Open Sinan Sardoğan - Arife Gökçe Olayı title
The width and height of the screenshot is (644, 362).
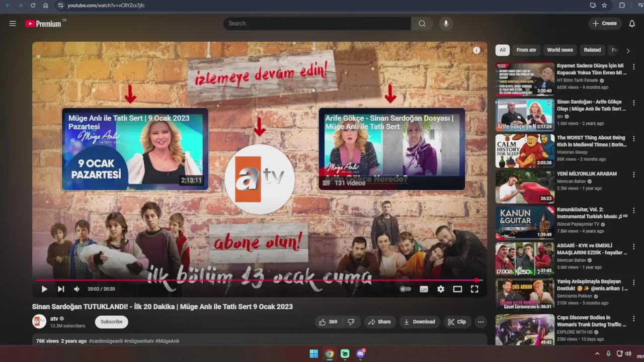coord(592,105)
